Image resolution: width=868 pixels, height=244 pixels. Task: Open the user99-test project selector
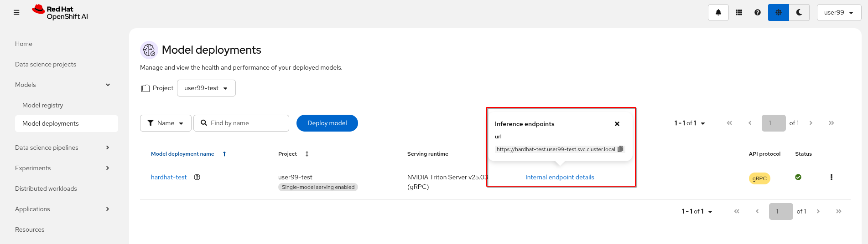point(206,88)
